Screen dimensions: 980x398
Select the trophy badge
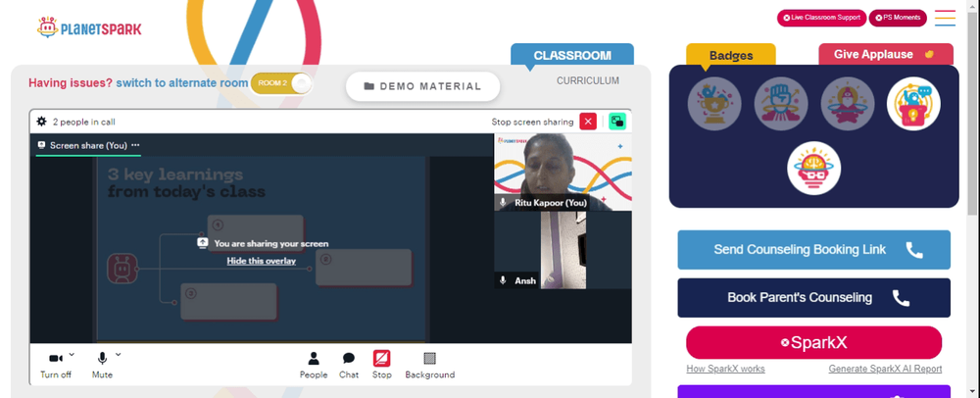pos(714,104)
